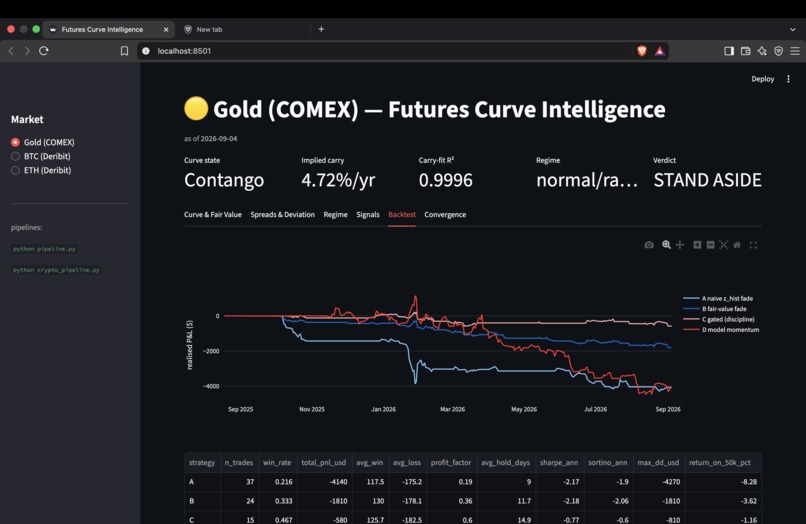The height and width of the screenshot is (524, 806).
Task: Click the 0.333 win rate cell
Action: coord(277,501)
